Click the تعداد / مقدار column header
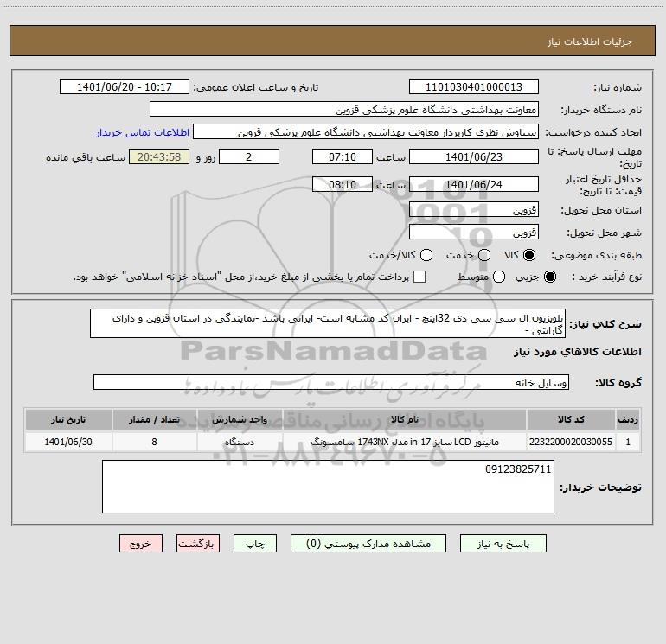 tap(154, 419)
